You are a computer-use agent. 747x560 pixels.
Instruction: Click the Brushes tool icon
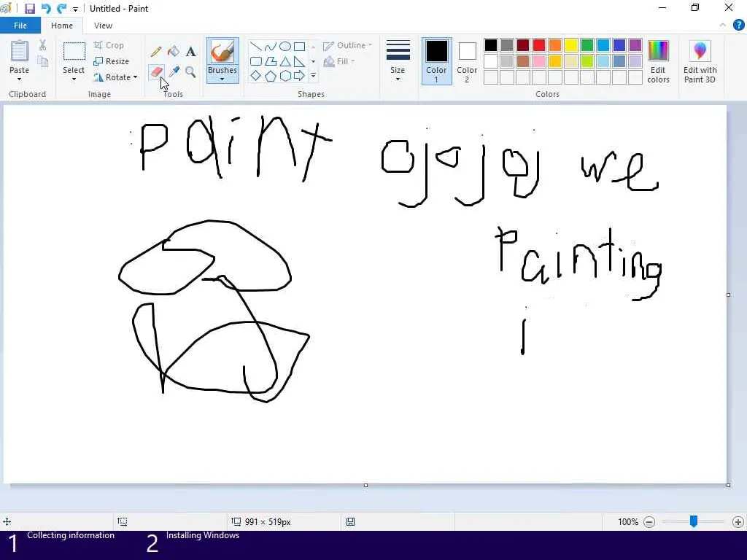coord(222,52)
